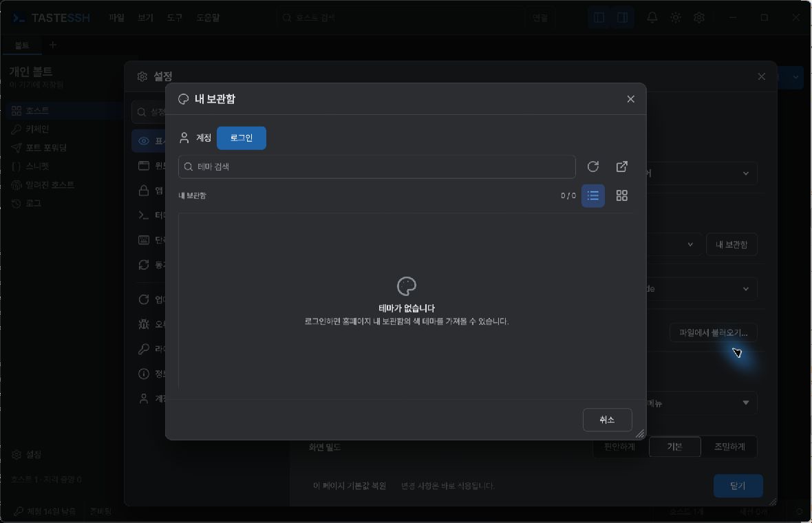Switch 내 보관함 to grid view

pyautogui.click(x=622, y=195)
